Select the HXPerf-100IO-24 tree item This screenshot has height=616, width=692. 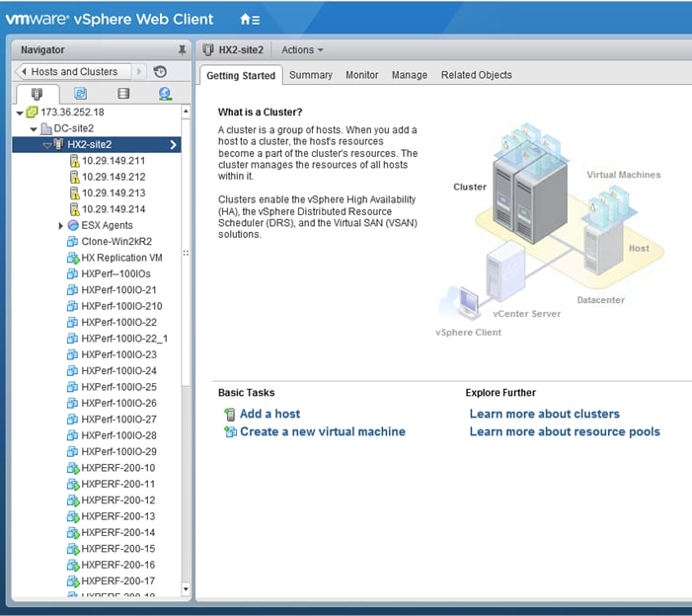[x=118, y=371]
